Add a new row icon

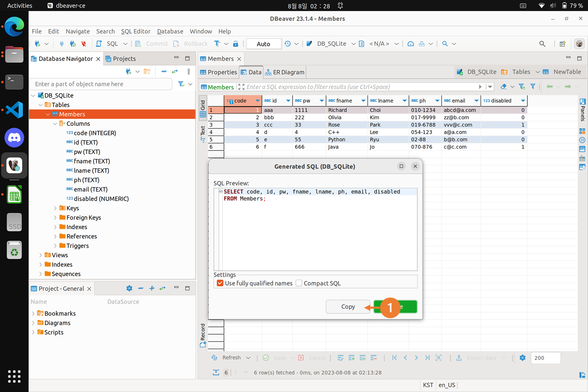pyautogui.click(x=351, y=358)
